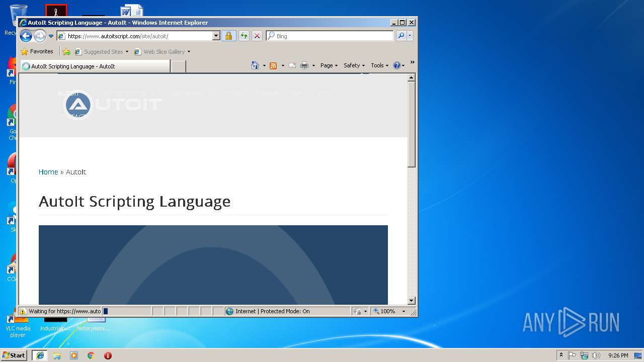Click the RSS feeds icon

(x=273, y=65)
